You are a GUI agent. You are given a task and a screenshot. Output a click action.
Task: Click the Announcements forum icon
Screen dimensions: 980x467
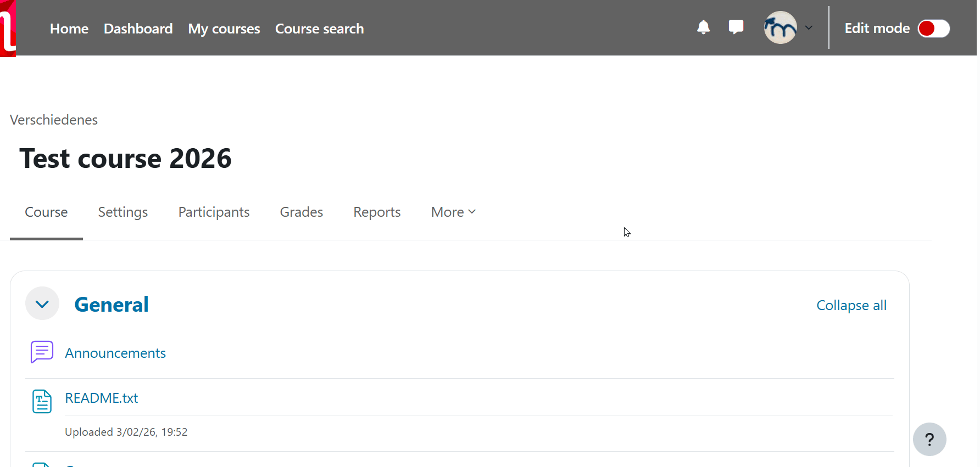[x=42, y=352]
